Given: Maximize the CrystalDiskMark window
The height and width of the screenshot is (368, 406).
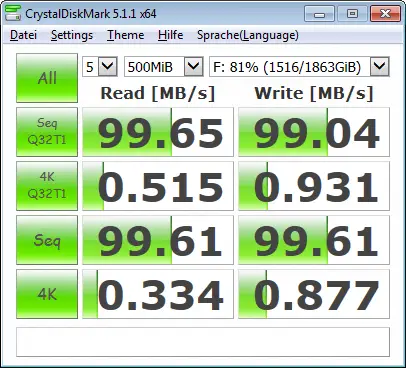Looking at the screenshot, I should 352,14.
